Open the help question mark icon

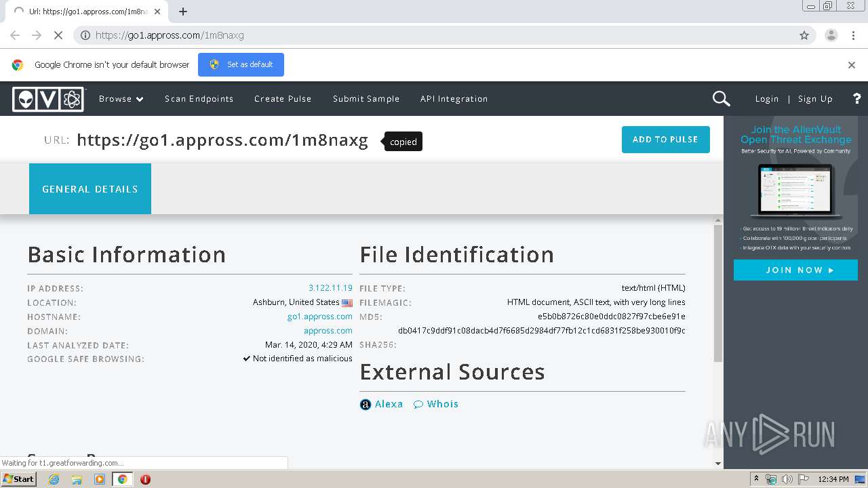click(x=856, y=99)
